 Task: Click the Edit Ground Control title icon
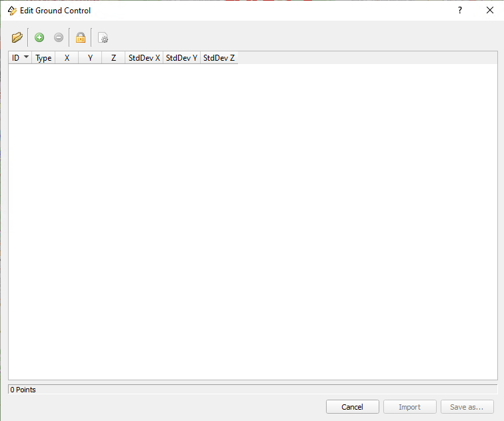12,11
